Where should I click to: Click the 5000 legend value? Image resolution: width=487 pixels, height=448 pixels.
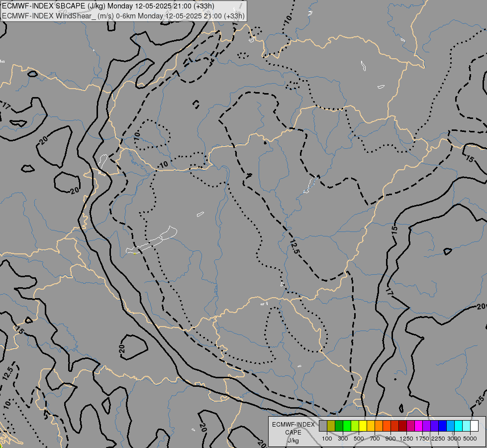470,439
